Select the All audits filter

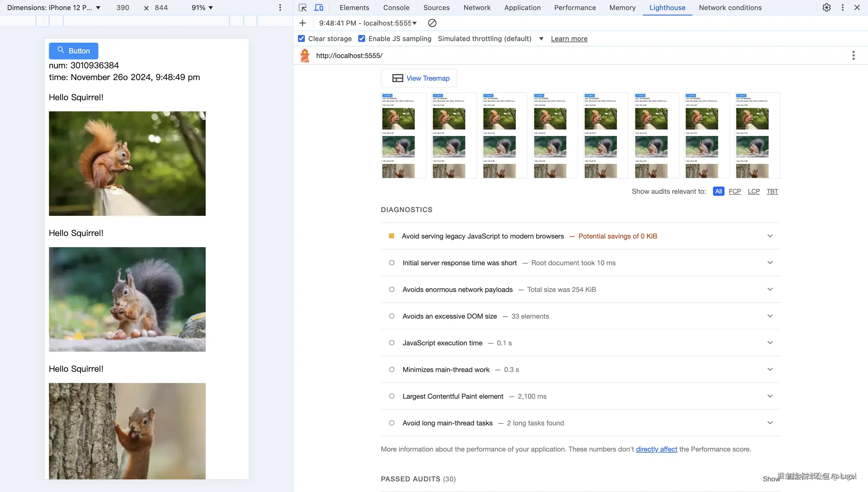coord(718,191)
